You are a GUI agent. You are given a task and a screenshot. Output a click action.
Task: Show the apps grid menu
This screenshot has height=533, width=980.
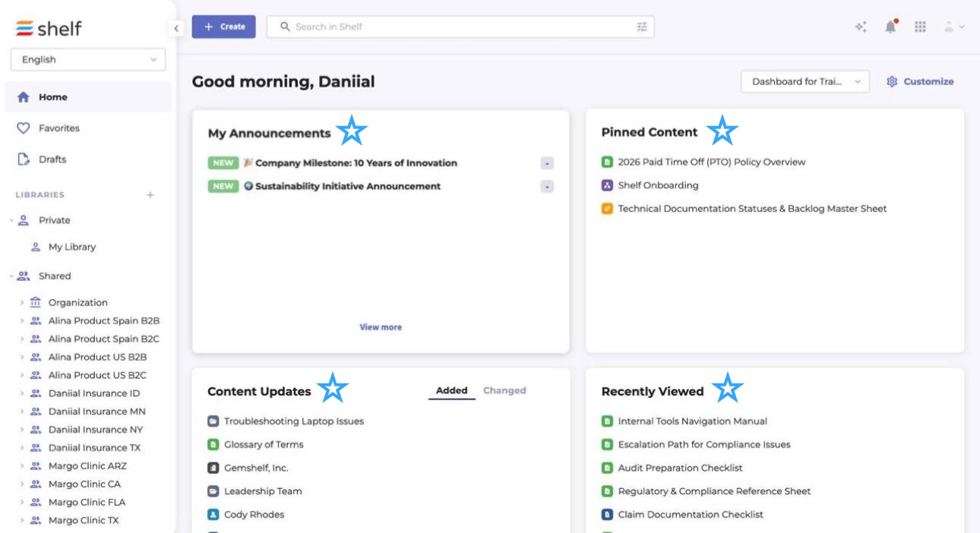[920, 27]
